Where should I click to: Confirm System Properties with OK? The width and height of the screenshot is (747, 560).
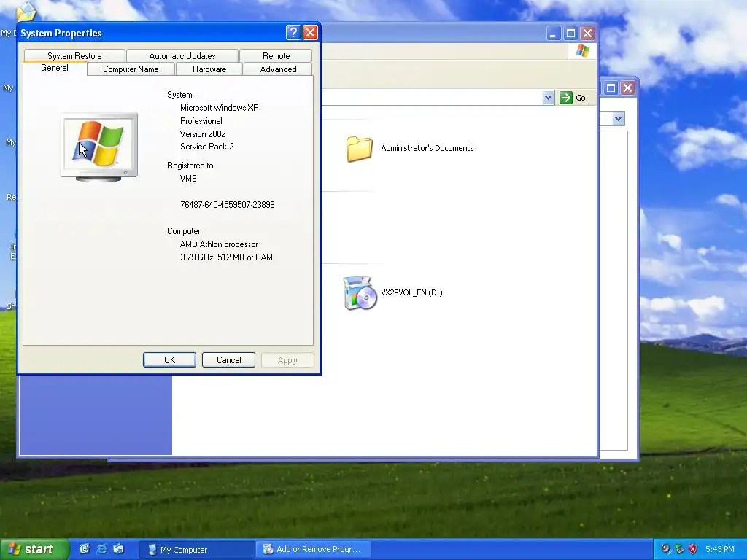tap(169, 360)
